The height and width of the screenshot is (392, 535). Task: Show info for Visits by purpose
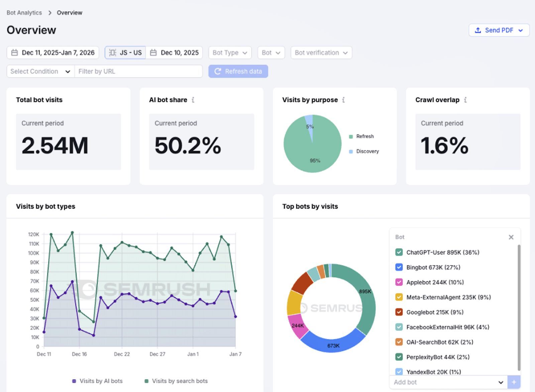point(343,100)
